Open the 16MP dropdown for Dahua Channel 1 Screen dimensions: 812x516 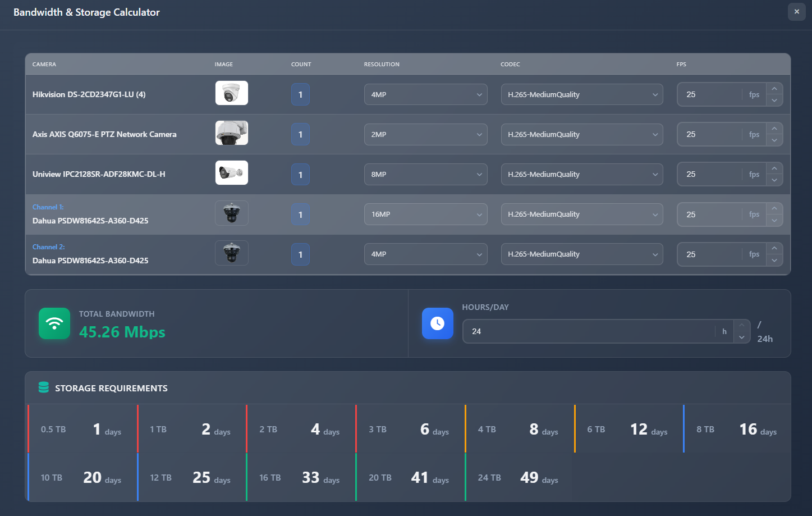tap(425, 214)
